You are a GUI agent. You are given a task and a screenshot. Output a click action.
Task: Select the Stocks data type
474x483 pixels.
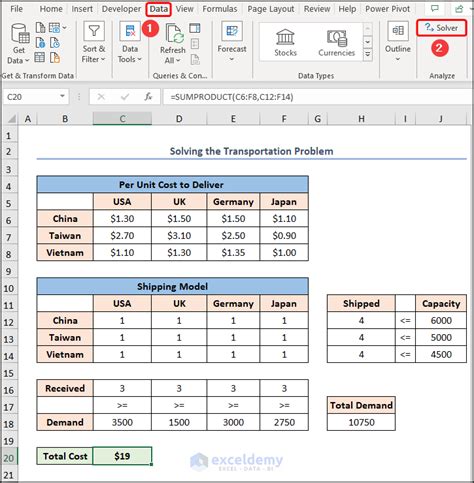(285, 43)
